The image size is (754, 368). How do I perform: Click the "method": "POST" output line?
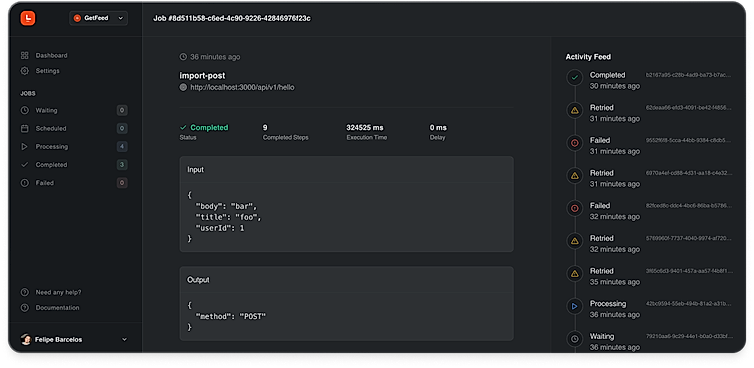point(230,316)
